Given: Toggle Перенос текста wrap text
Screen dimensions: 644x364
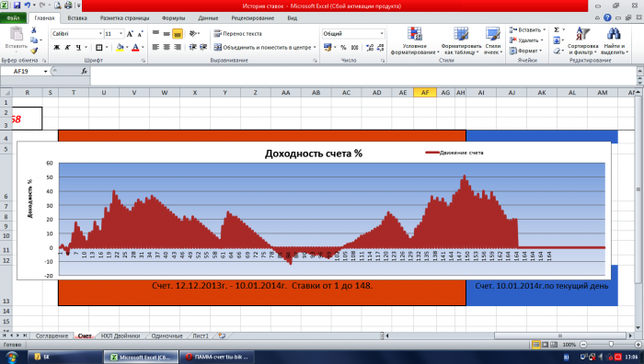Looking at the screenshot, I should 237,34.
